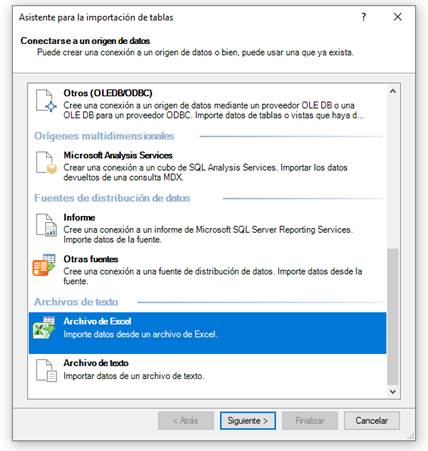The image size is (428, 451).
Task: Click the orange Otras fuentes feed icon
Action: pyautogui.click(x=44, y=265)
